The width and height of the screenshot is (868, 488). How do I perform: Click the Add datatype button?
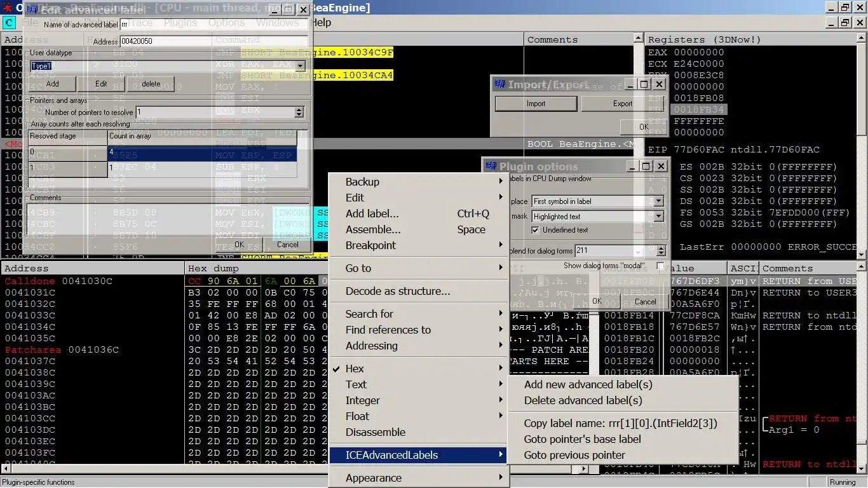click(x=53, y=84)
